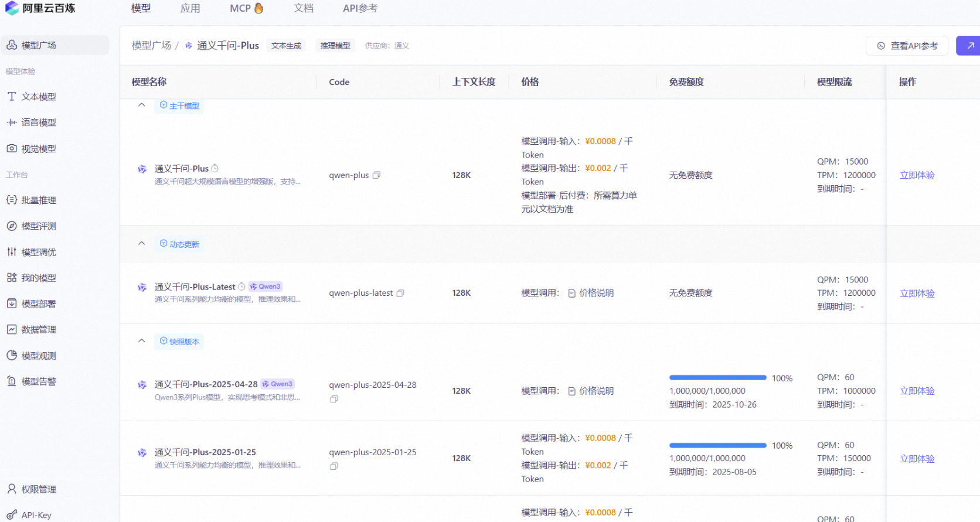Click the fire icon beside MCP
The height and width of the screenshot is (522, 980).
tap(258, 8)
